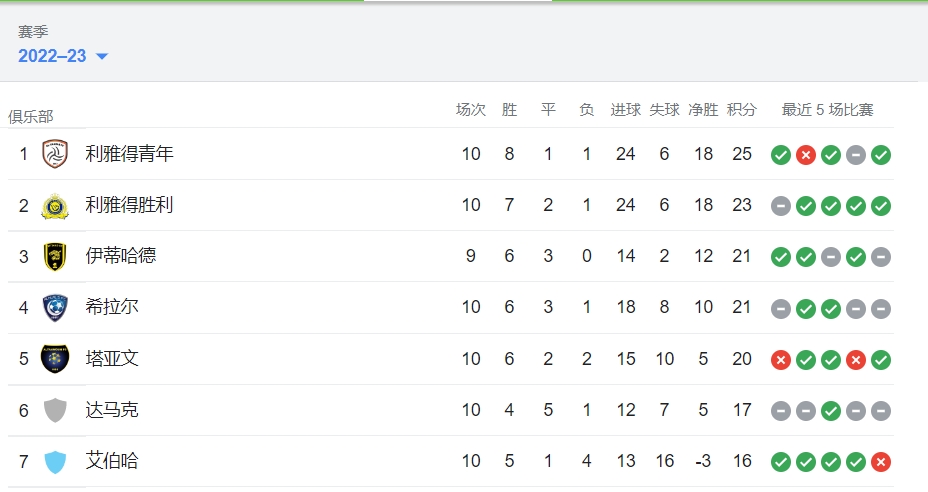Click the 达马克 grey shield icon
Viewport: 928px width, 492px height.
tap(55, 410)
